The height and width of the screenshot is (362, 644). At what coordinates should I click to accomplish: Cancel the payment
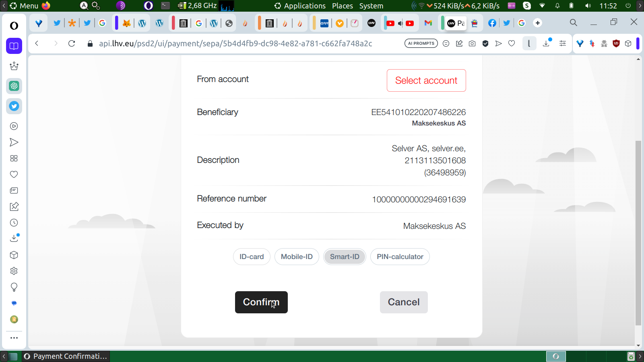pyautogui.click(x=404, y=302)
